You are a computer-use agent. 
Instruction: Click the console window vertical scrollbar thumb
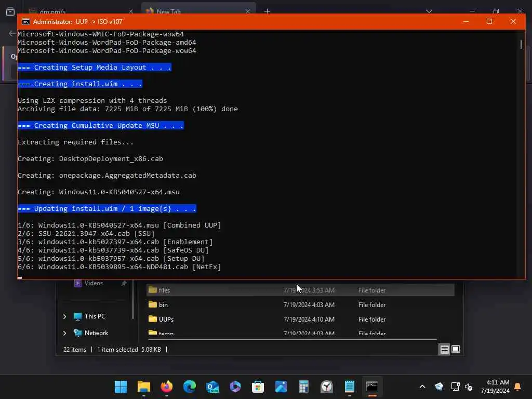[521, 44]
